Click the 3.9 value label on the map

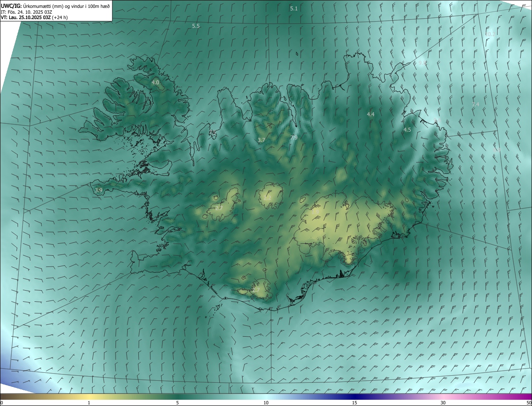(x=99, y=190)
